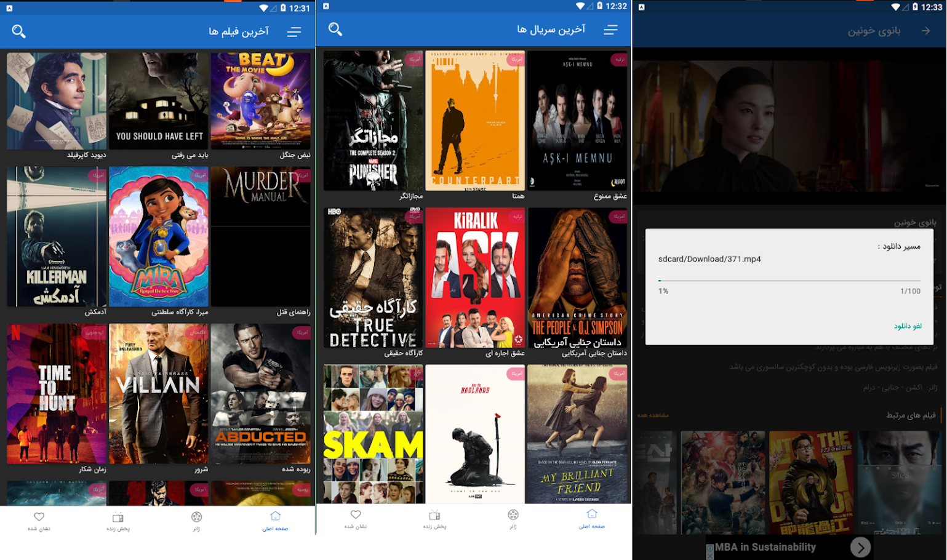Image resolution: width=947 pixels, height=560 pixels.
Task: Tap the 12:33 clock in status bar
Action: pos(932,7)
